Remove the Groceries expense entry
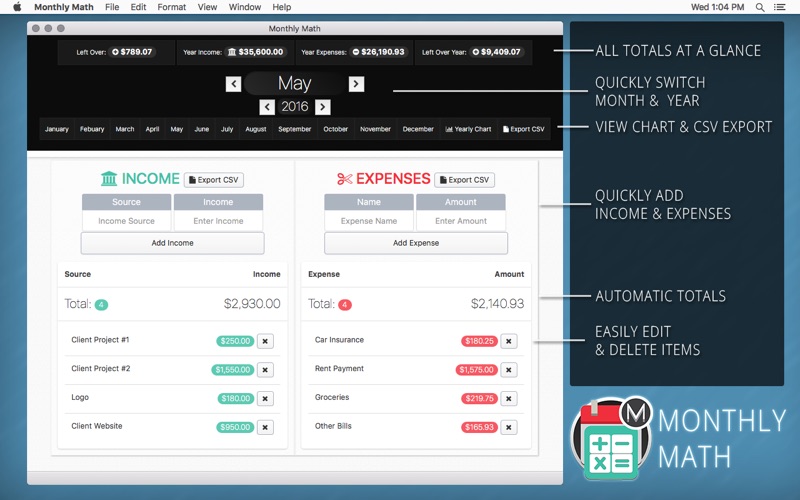The height and width of the screenshot is (500, 800). [509, 398]
